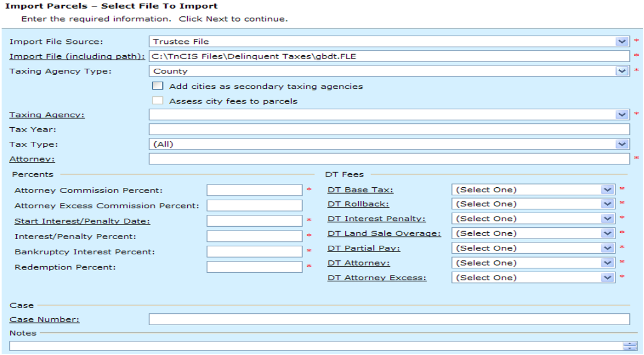Open the DT Attorney link

point(359,263)
